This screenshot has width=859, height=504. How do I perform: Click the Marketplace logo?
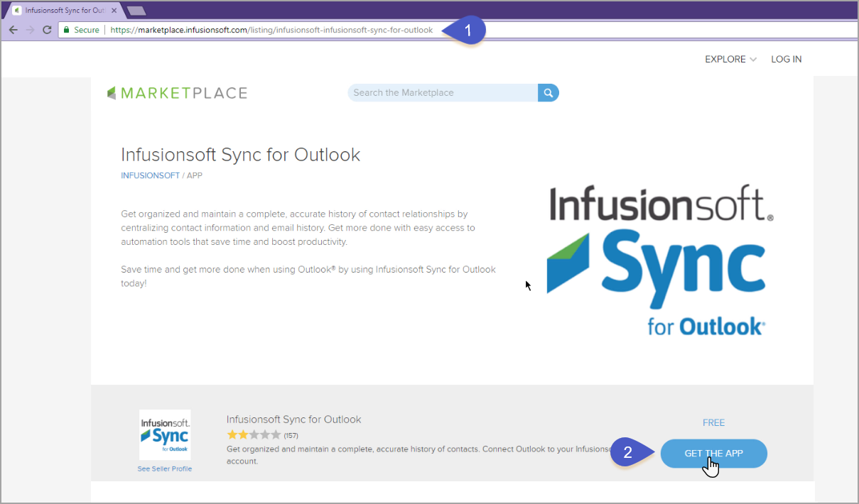pyautogui.click(x=177, y=93)
